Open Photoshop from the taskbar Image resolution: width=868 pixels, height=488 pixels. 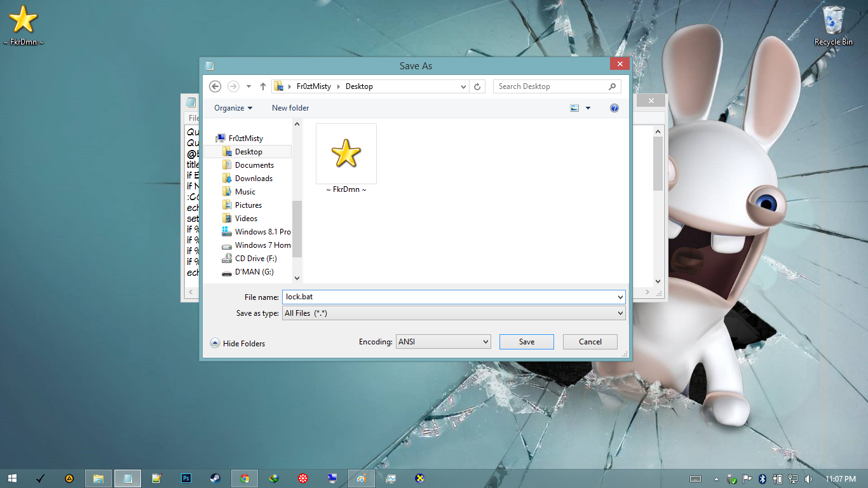click(186, 478)
